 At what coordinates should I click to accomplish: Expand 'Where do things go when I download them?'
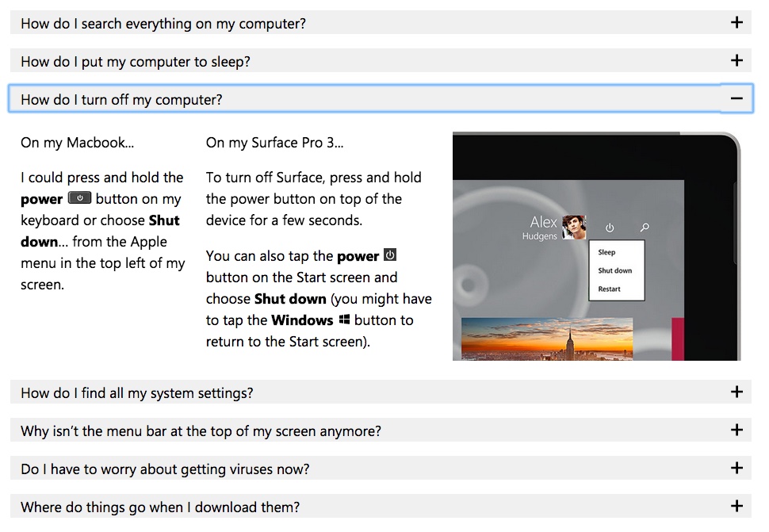[x=381, y=506]
